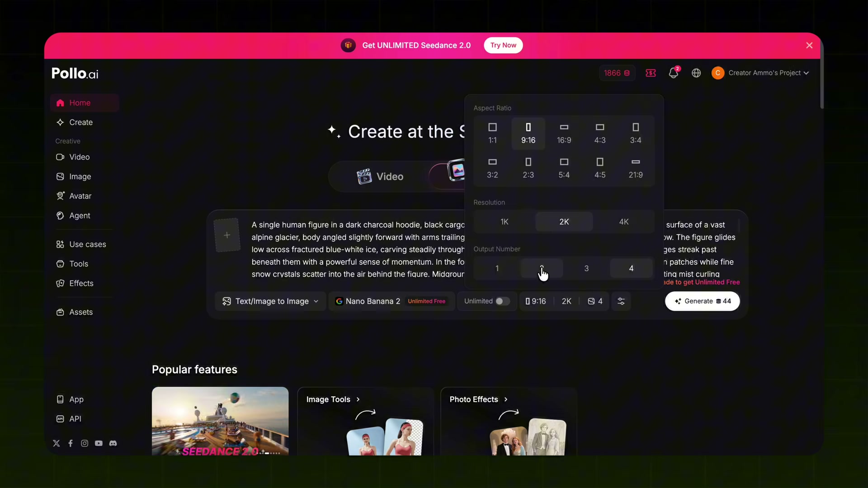Select the 2:3 aspect ratio
This screenshot has width=868, height=488.
528,168
